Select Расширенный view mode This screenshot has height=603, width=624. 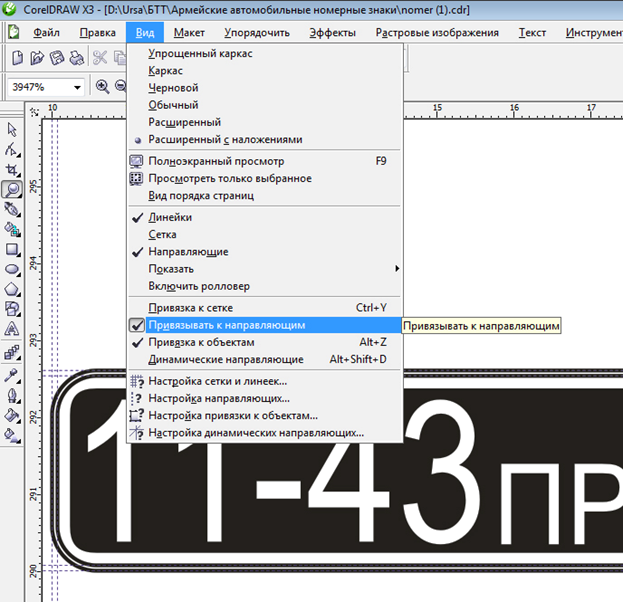pos(265,122)
